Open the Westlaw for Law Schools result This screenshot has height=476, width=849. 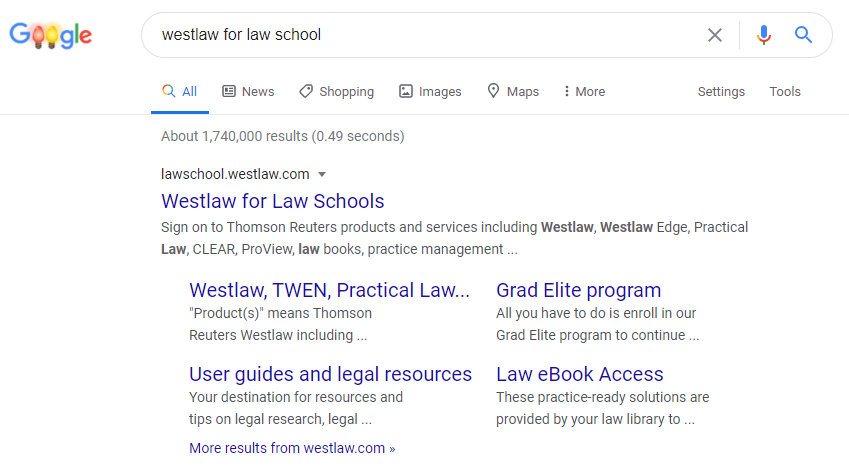(x=273, y=201)
